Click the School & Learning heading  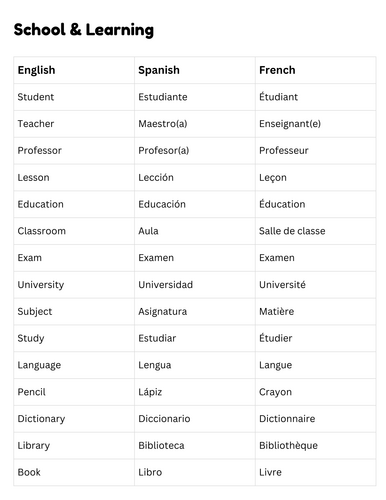[x=84, y=30]
